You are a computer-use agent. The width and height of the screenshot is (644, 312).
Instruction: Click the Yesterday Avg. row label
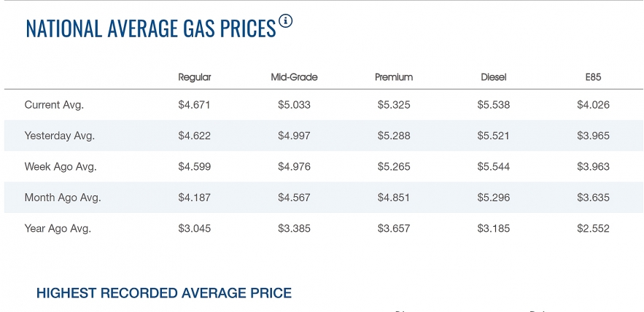pos(60,136)
